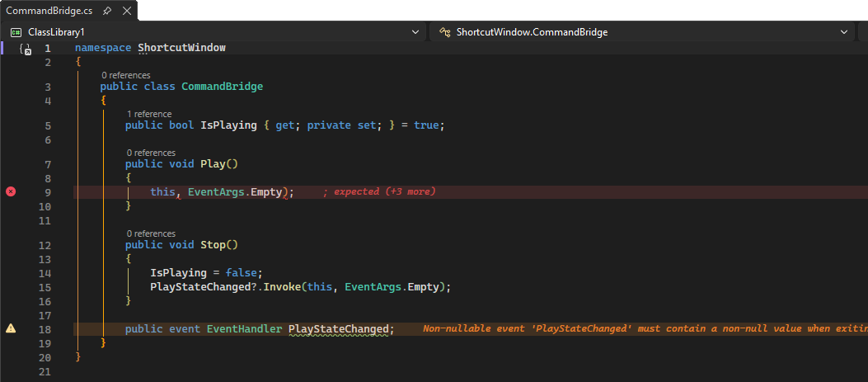Click the non-nullable event warning message text
The height and width of the screenshot is (382, 868).
(643, 328)
